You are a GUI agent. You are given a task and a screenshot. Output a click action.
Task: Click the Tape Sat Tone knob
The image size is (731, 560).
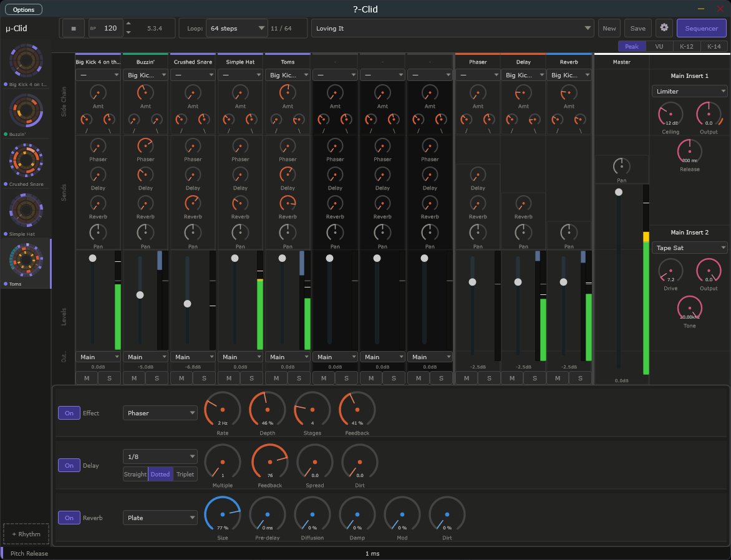coord(689,308)
